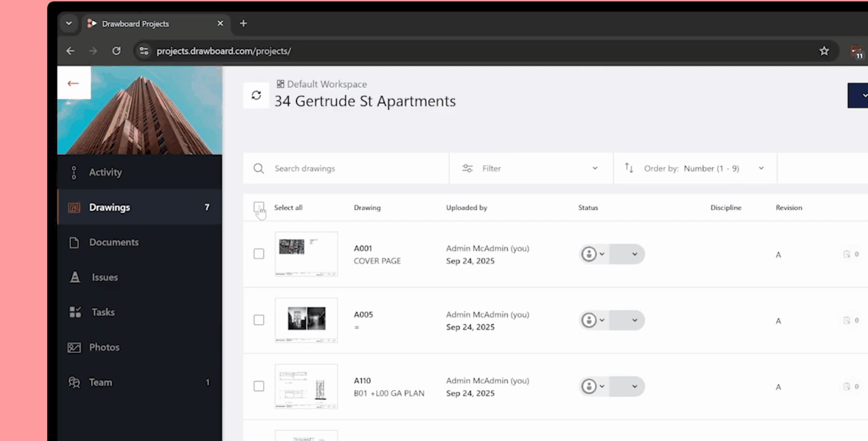Viewport: 868px width, 441px height.
Task: Click the sort order arrows icon
Action: (x=629, y=168)
